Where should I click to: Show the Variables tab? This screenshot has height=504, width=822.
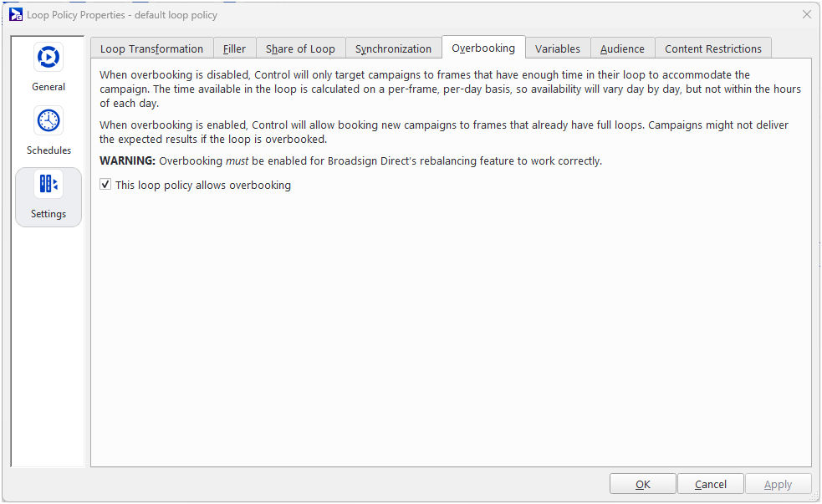click(558, 48)
